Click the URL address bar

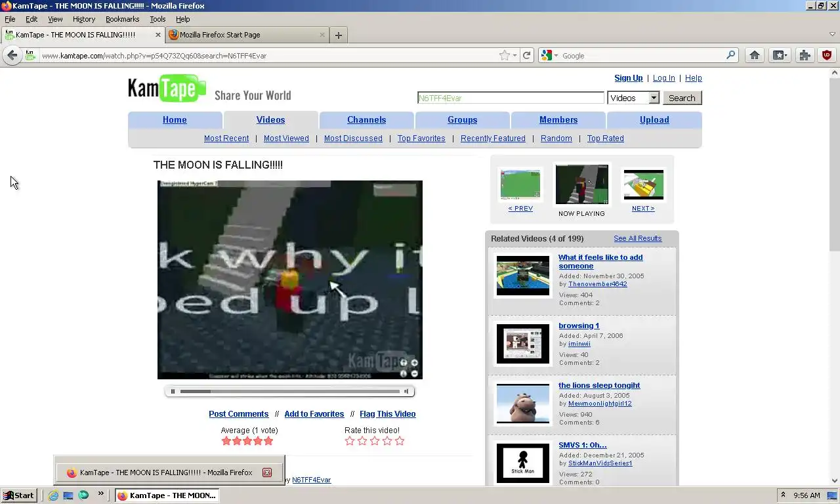(x=269, y=56)
